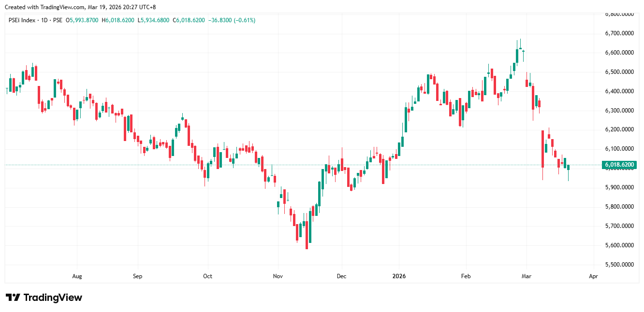
Task: Select the Apr label on time axis
Action: pyautogui.click(x=593, y=276)
